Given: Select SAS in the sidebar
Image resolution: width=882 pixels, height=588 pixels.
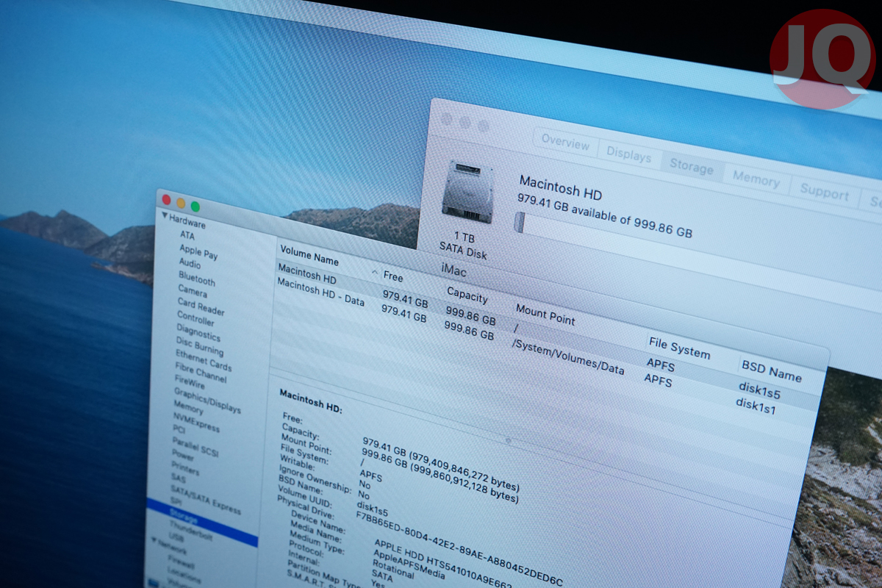Looking at the screenshot, I should pyautogui.click(x=178, y=479).
